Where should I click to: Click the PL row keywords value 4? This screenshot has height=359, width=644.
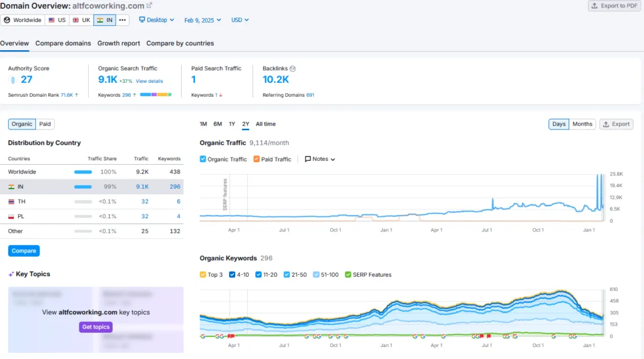[179, 216]
